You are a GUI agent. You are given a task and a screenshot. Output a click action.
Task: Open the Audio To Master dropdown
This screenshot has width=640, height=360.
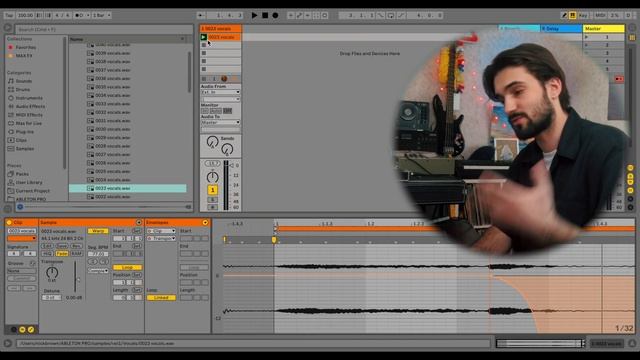coord(220,122)
